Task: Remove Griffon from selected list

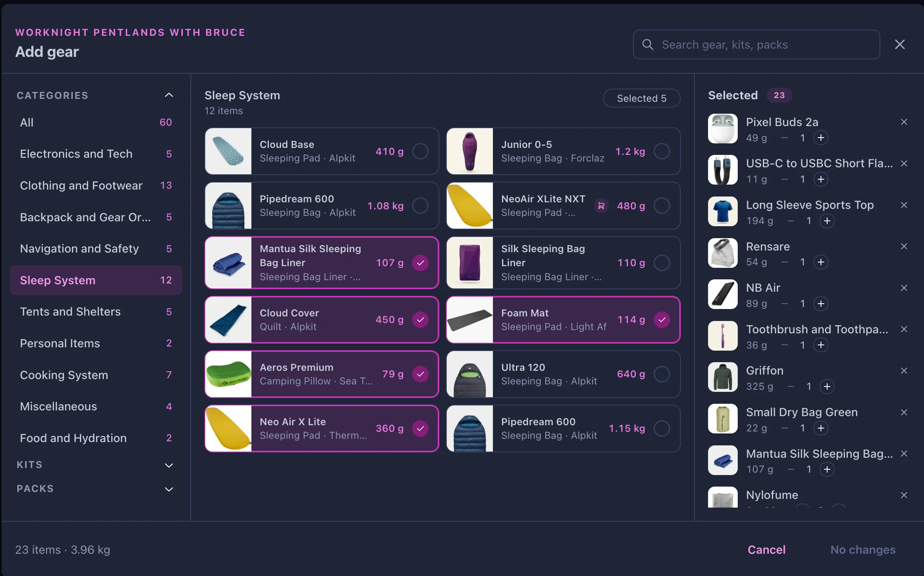Action: click(904, 371)
